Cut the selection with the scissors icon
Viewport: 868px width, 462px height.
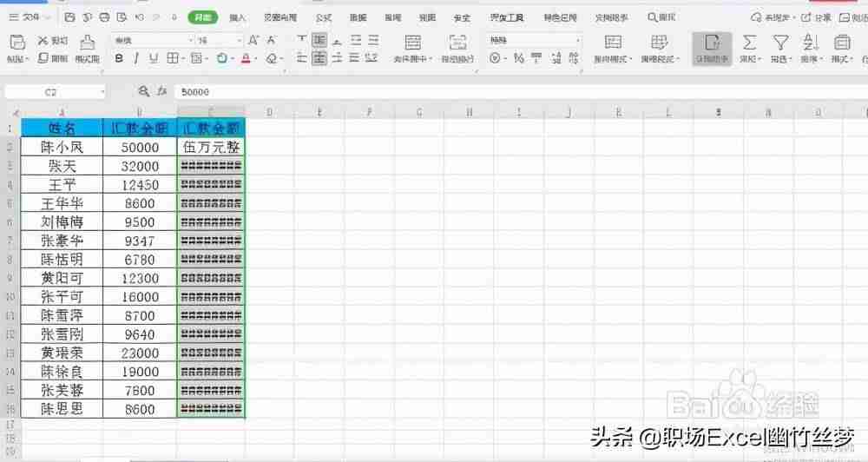click(x=43, y=41)
